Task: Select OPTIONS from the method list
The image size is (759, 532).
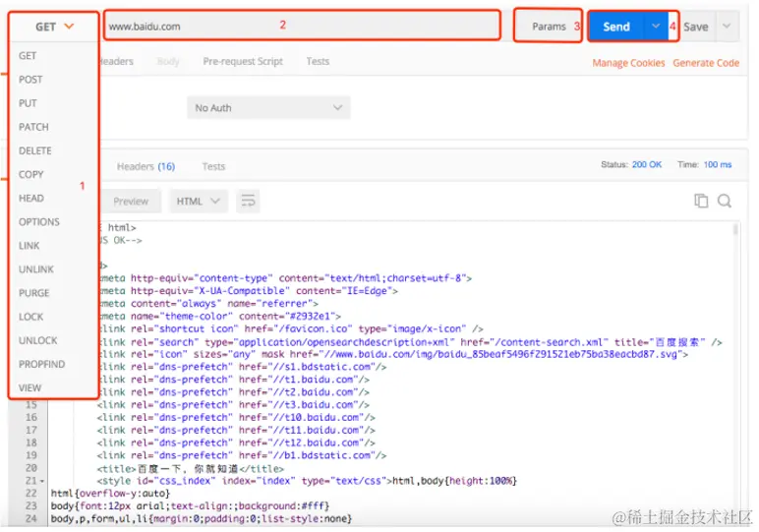Action: 38,221
